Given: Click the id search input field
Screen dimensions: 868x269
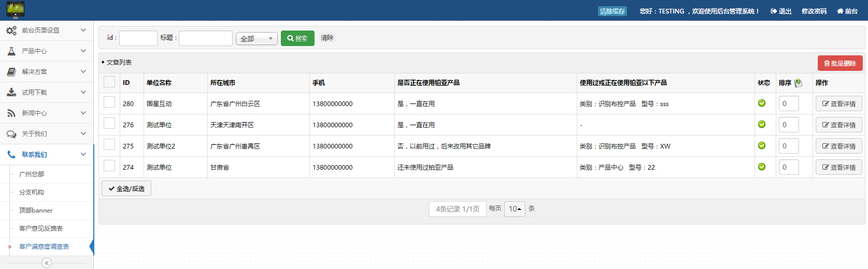Looking at the screenshot, I should coord(138,38).
